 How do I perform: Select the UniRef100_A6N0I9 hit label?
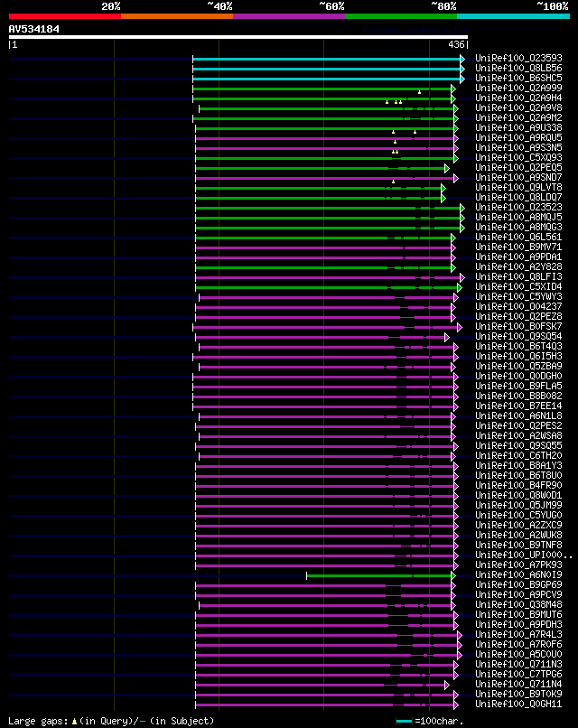coord(518,575)
